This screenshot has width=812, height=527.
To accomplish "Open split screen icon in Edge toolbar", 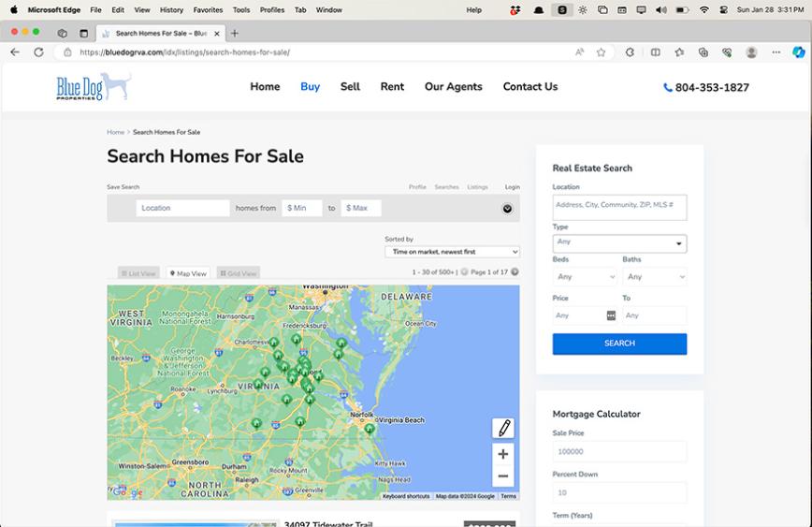I will pos(656,52).
